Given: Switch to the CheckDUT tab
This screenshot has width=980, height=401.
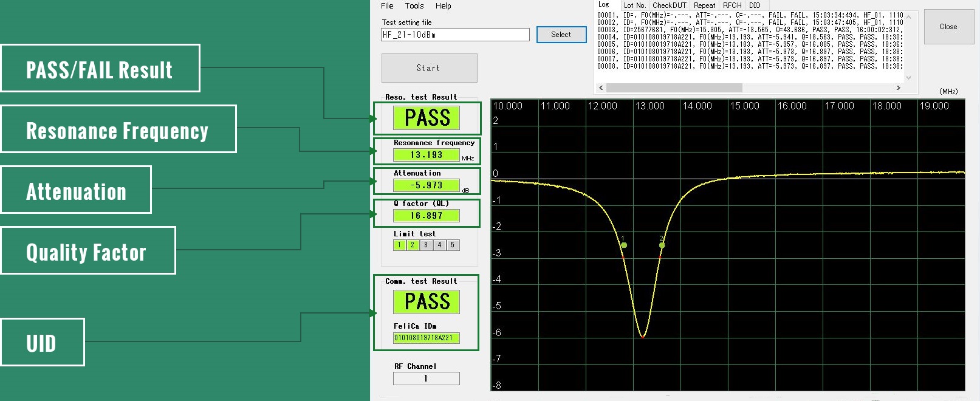Looking at the screenshot, I should pos(670,5).
